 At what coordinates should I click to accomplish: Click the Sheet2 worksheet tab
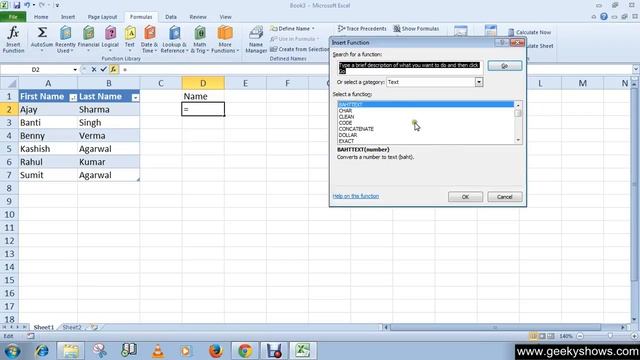point(72,327)
